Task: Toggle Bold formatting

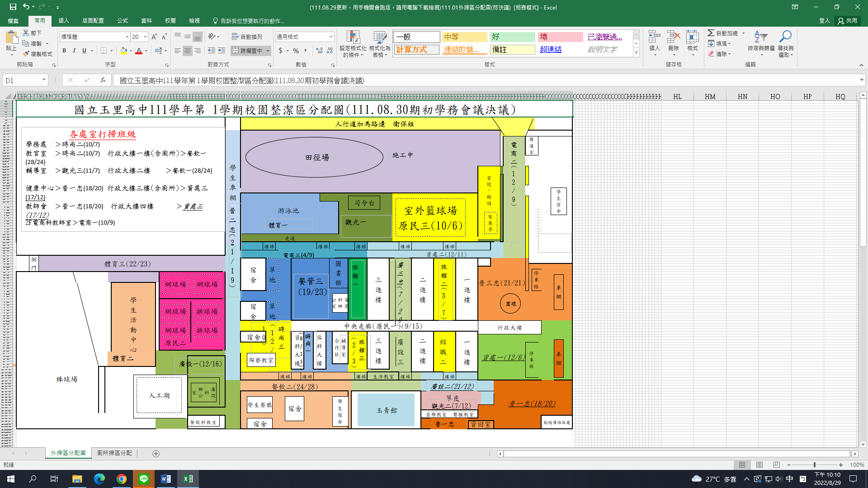Action: [64, 51]
